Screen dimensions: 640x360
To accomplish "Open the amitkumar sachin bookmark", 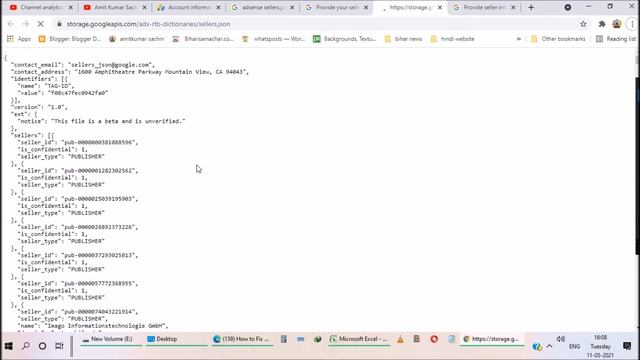I will [136, 39].
